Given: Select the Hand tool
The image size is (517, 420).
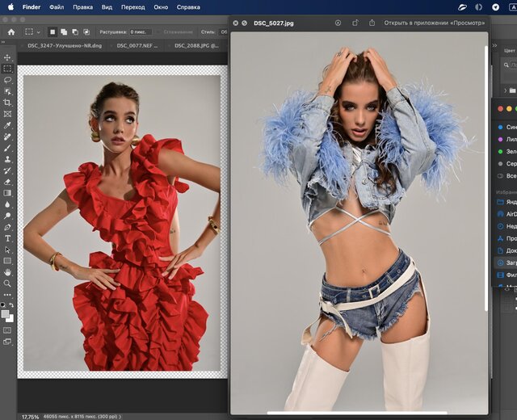Looking at the screenshot, I should click(x=7, y=272).
